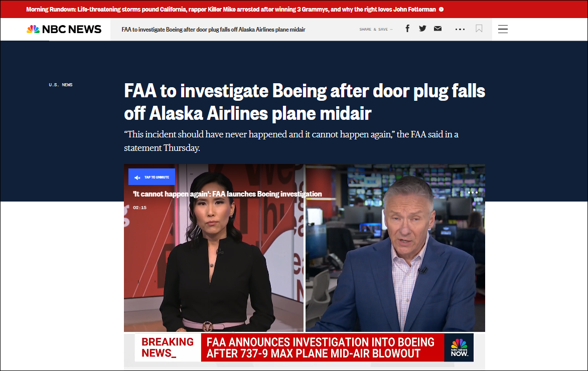Image resolution: width=588 pixels, height=371 pixels.
Task: Click the 02:15 video duration label
Action: 139,208
